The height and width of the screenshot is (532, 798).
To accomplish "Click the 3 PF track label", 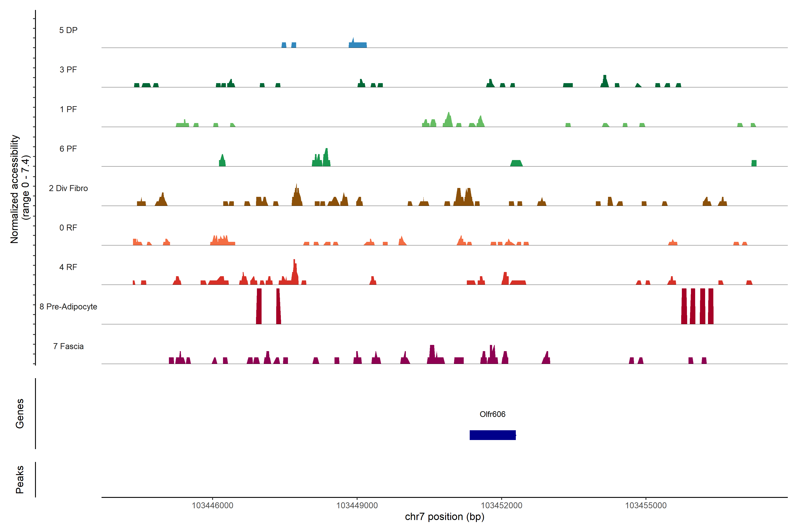I will pyautogui.click(x=68, y=70).
